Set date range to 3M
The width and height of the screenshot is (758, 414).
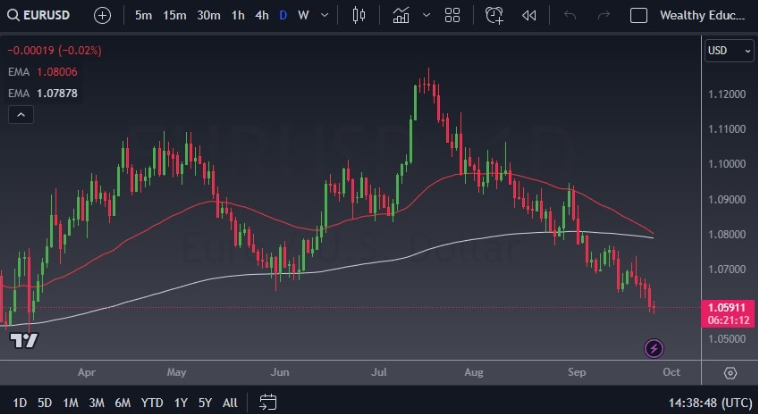tap(97, 402)
